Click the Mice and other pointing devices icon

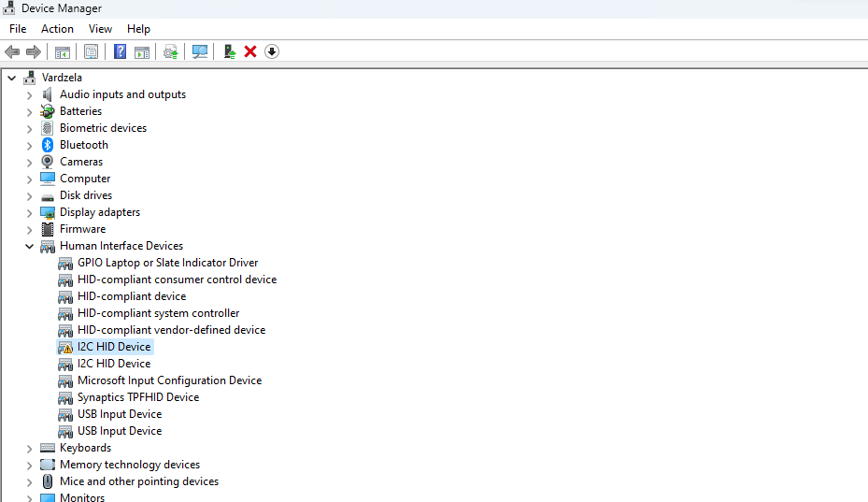(x=48, y=481)
